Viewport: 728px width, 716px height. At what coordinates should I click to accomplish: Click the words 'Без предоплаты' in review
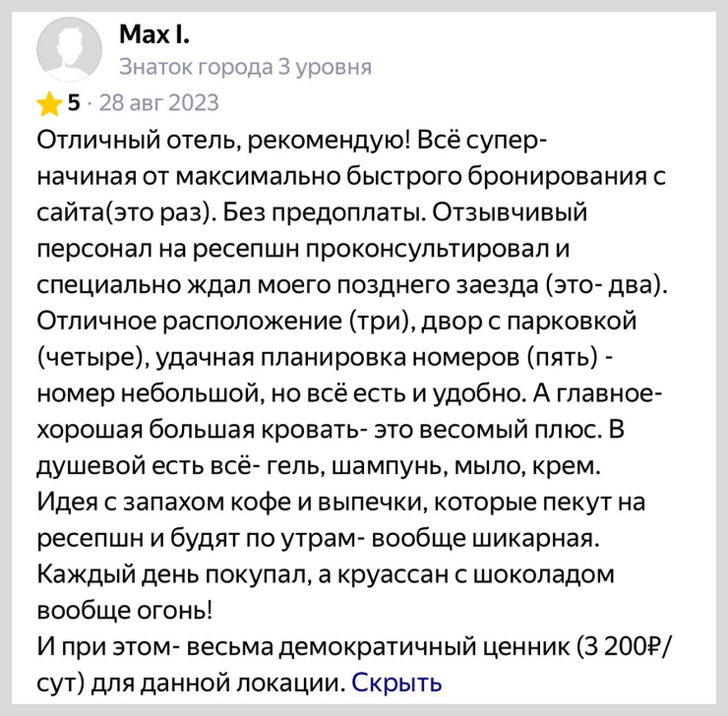pyautogui.click(x=311, y=210)
